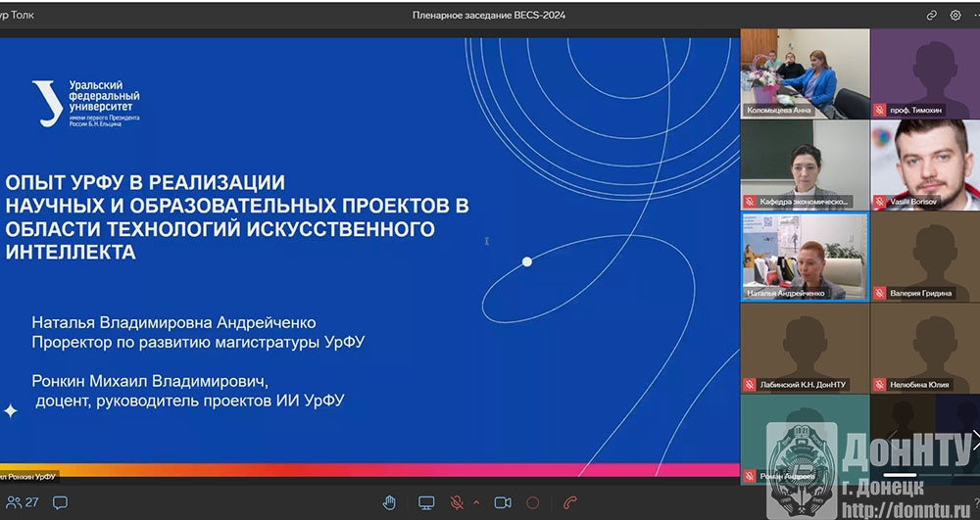Open the participants list showing 27
The image size is (980, 520).
22,502
